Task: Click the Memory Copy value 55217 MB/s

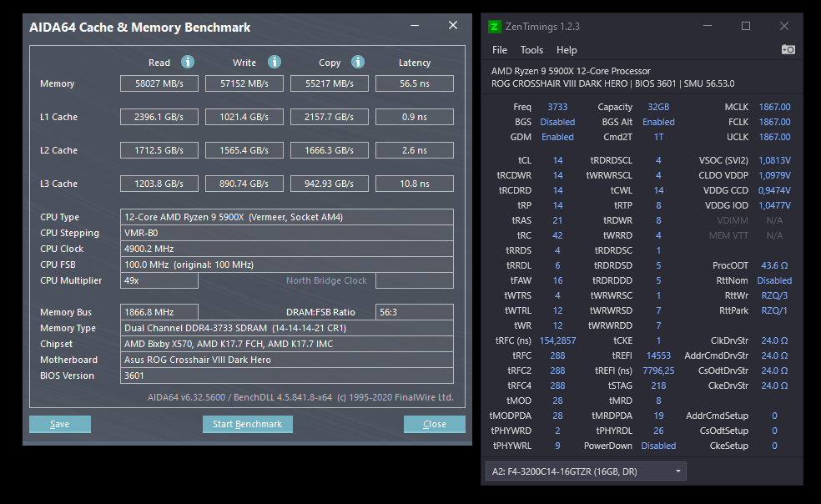Action: pyautogui.click(x=330, y=83)
